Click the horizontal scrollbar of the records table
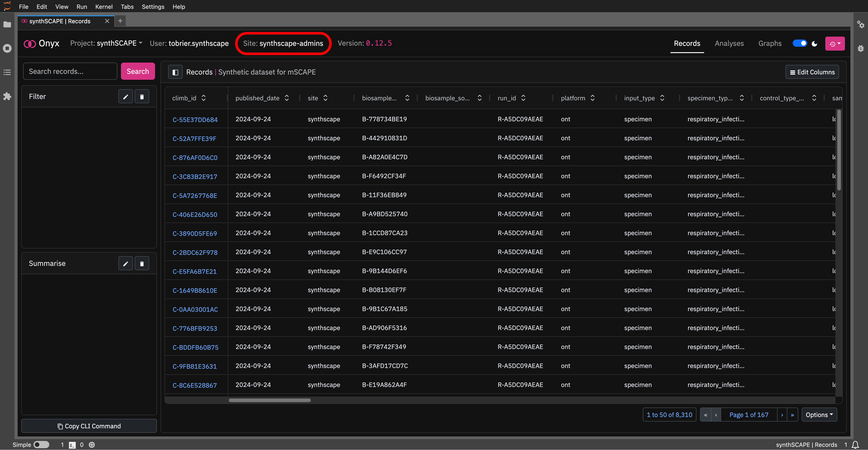Viewport: 868px width, 450px height. point(270,400)
